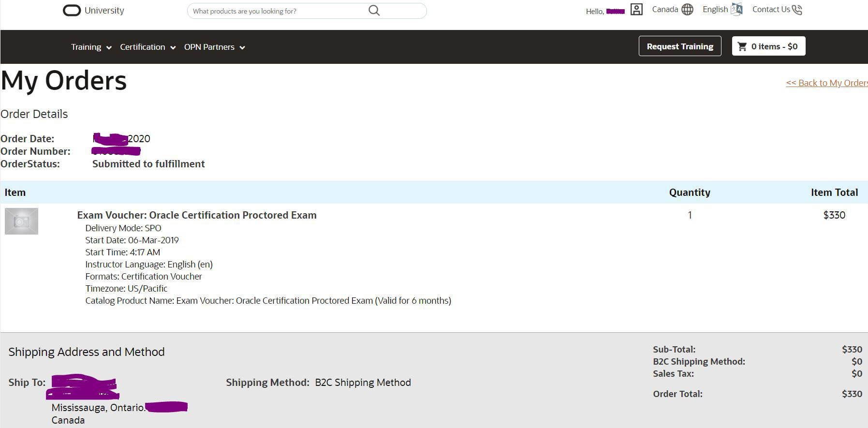Screen dimensions: 868x428
Task: Click the Item Total column header
Action: click(834, 192)
